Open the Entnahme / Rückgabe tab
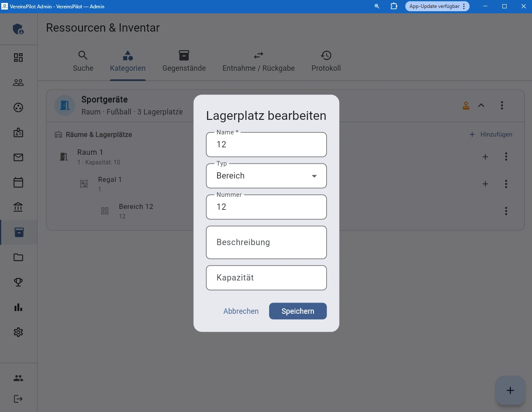Screen dimensions: 532x412 (258, 61)
